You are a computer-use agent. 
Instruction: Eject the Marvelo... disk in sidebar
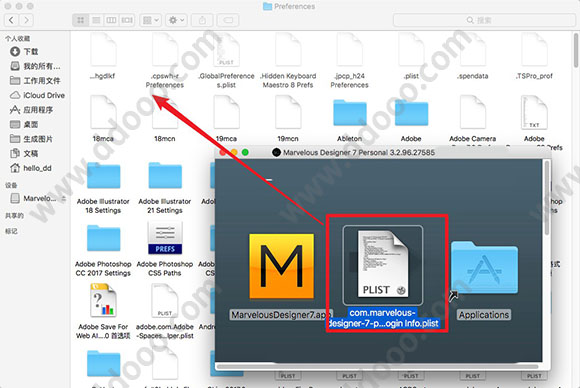point(64,199)
